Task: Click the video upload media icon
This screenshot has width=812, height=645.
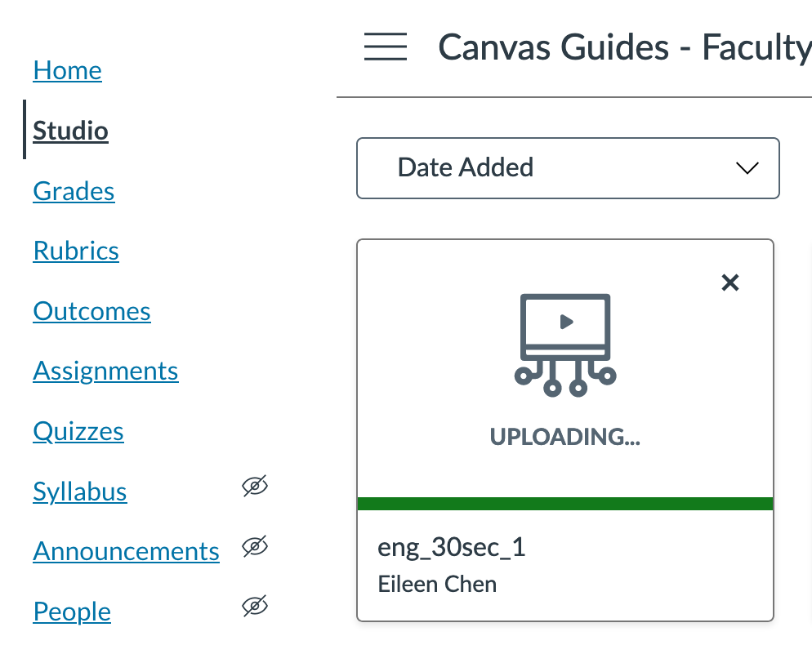Action: coord(565,345)
